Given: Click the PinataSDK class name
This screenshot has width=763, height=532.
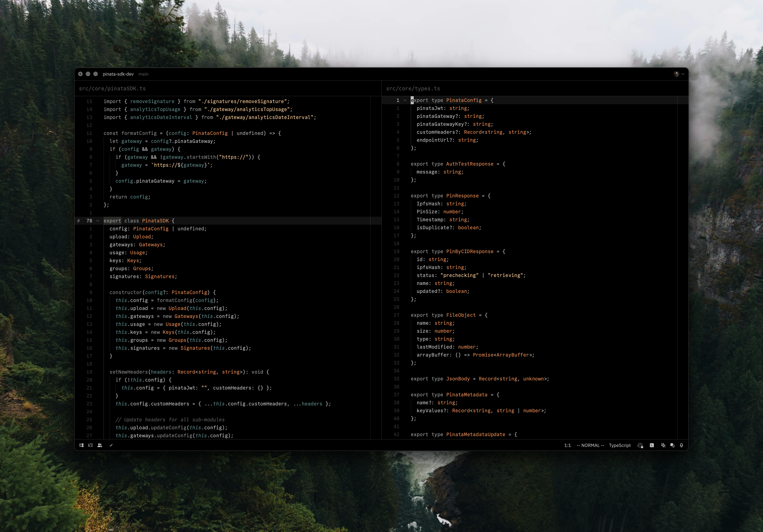Looking at the screenshot, I should click(x=155, y=221).
